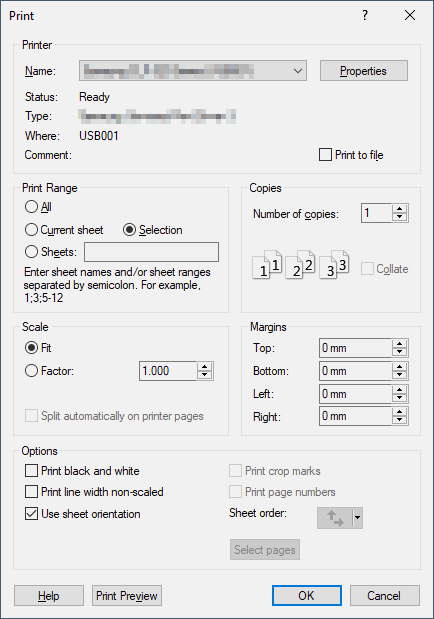Increase number of copies with up arrow

tap(400, 209)
